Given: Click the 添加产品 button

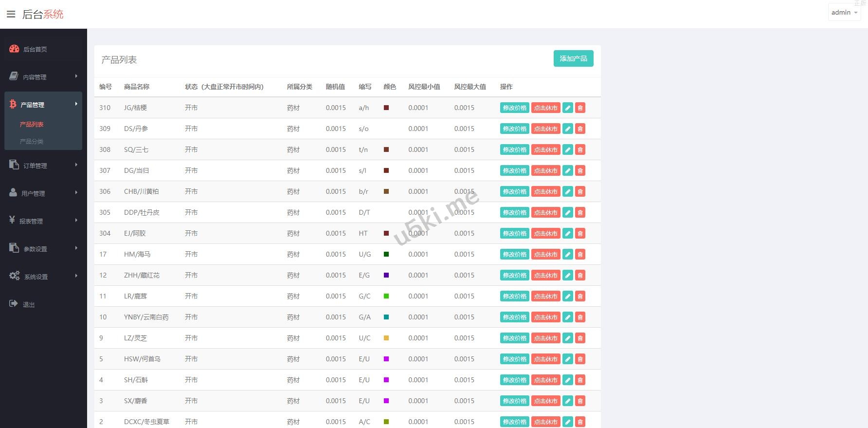Looking at the screenshot, I should (x=573, y=58).
